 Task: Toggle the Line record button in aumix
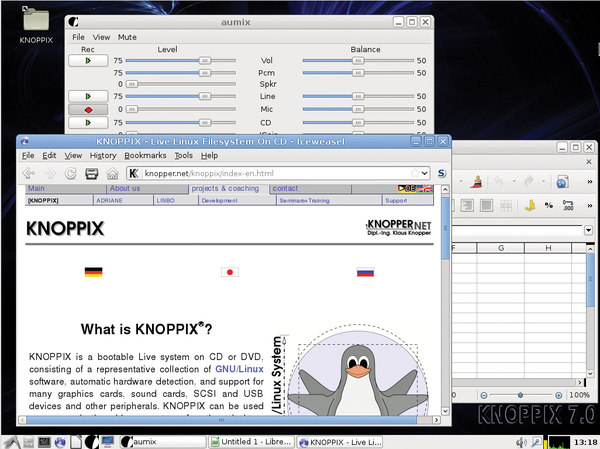click(87, 96)
